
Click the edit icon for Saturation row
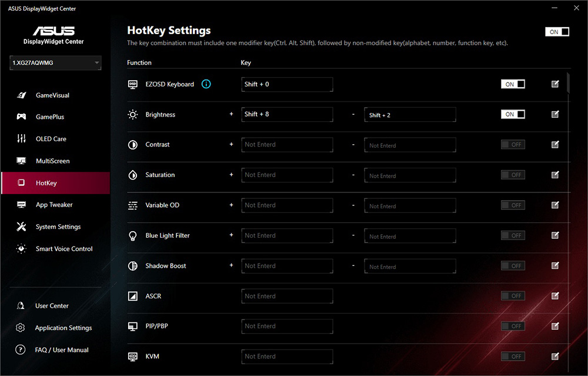tap(555, 175)
